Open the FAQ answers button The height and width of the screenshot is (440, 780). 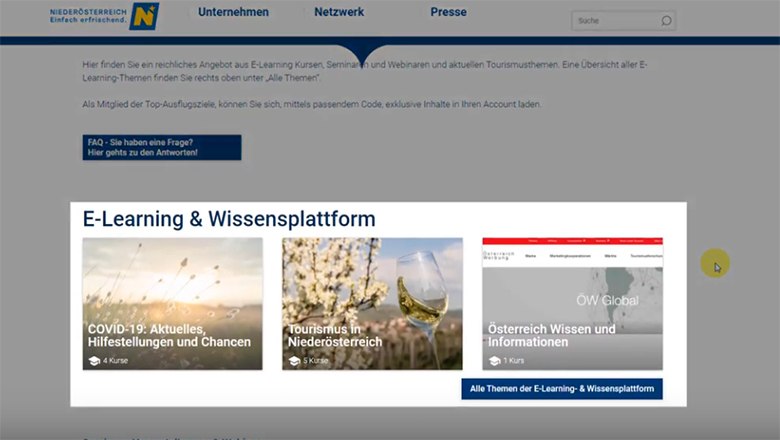click(162, 147)
